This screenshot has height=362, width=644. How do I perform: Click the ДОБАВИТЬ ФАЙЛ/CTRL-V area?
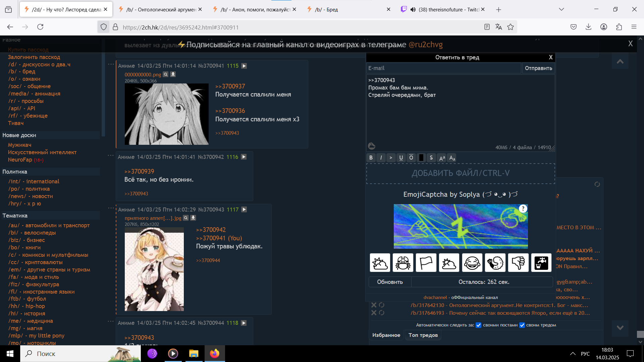[461, 174]
